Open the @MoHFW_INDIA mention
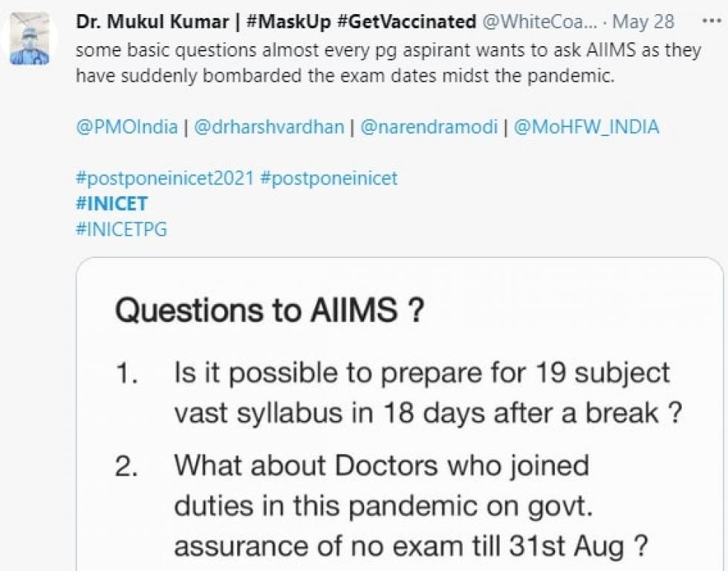The height and width of the screenshot is (571, 728). [586, 127]
